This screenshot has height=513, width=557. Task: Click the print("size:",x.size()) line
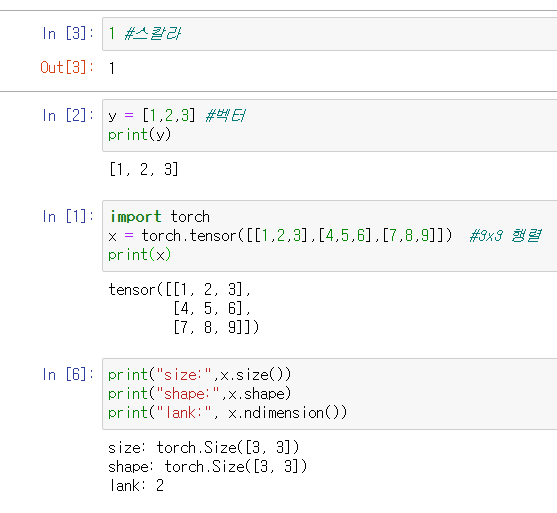(x=200, y=375)
